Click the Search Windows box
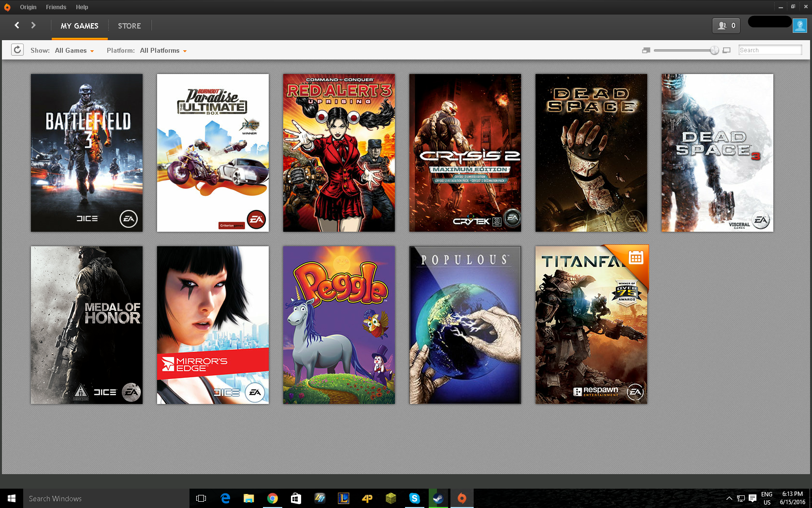This screenshot has width=812, height=508. pyautogui.click(x=106, y=498)
